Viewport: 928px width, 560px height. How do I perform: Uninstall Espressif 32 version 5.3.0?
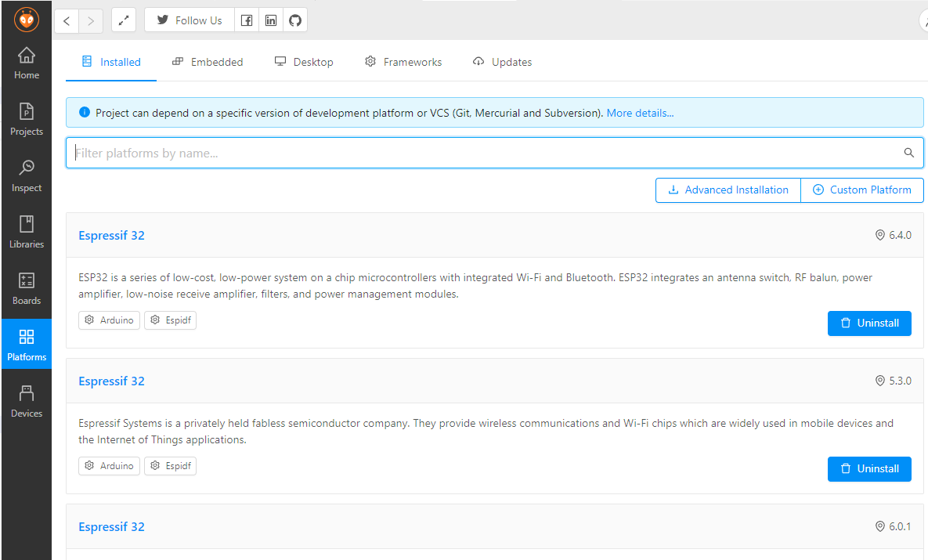point(869,469)
